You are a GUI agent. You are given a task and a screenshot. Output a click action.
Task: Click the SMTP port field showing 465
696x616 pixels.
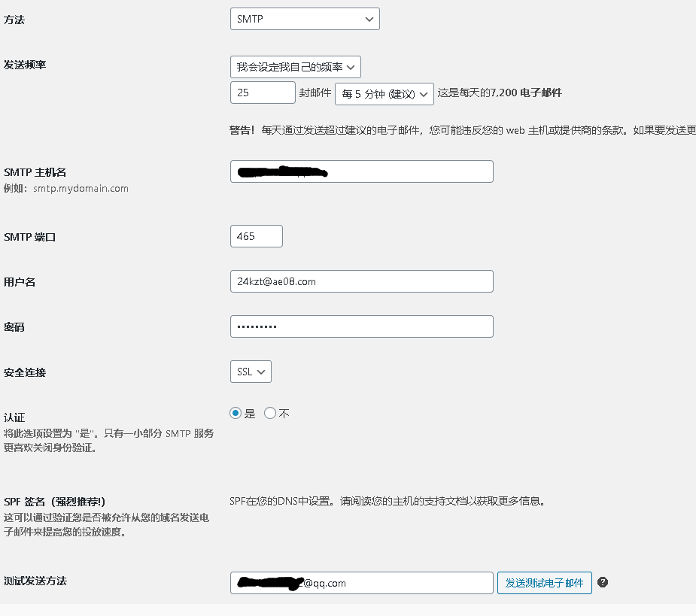click(257, 236)
